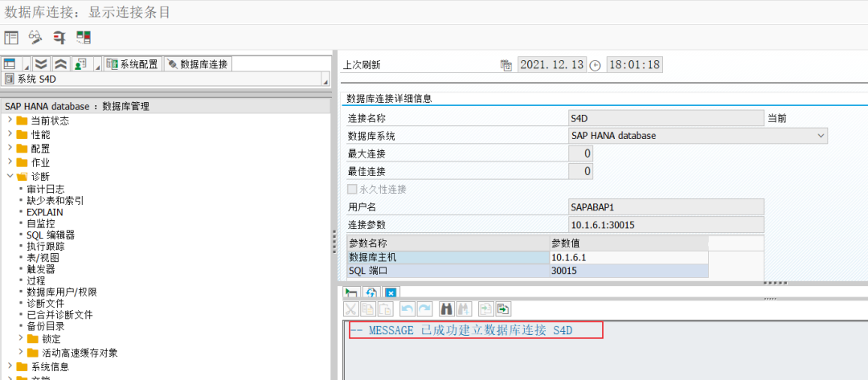This screenshot has width=868, height=380.
Task: Click the 性能 folder icon
Action: 23,134
